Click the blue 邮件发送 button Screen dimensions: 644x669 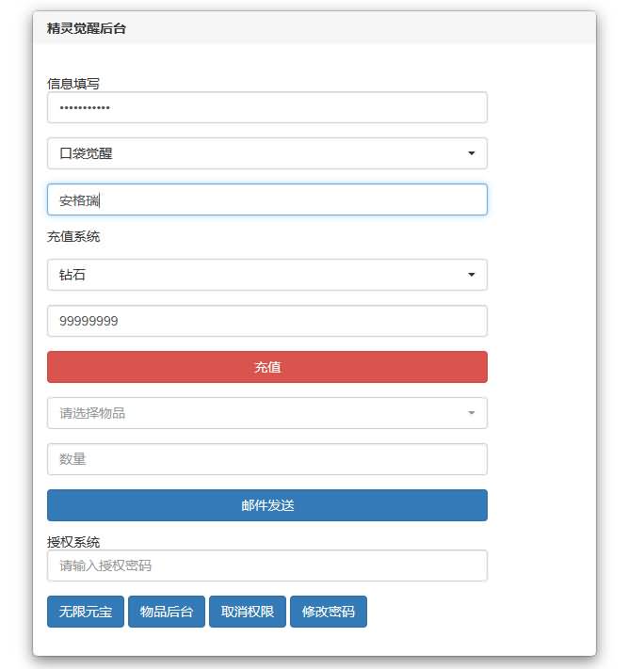pyautogui.click(x=266, y=505)
